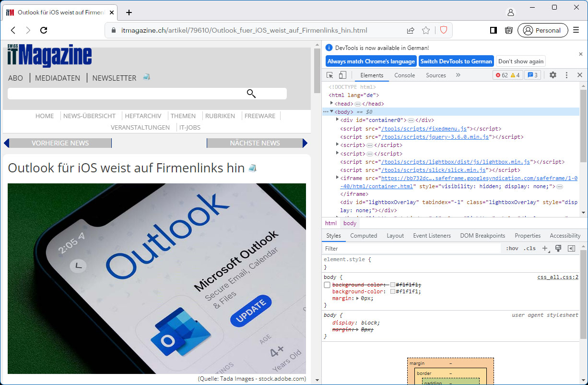Expand the second collapsed script node

coord(337,153)
